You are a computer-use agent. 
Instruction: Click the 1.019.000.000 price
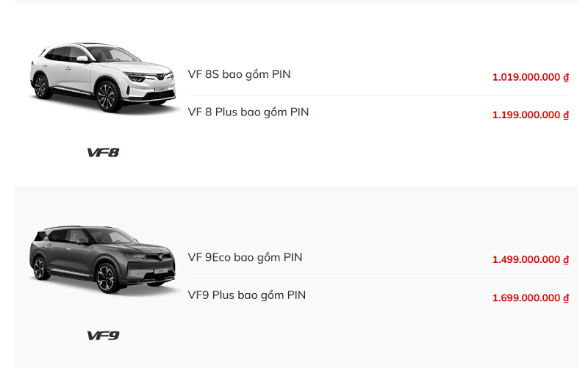pyautogui.click(x=526, y=76)
